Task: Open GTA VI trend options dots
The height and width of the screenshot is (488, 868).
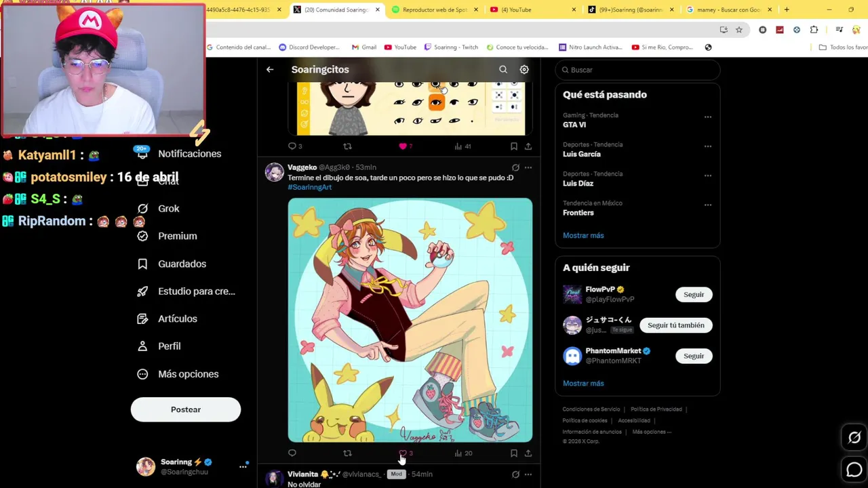Action: (x=708, y=117)
